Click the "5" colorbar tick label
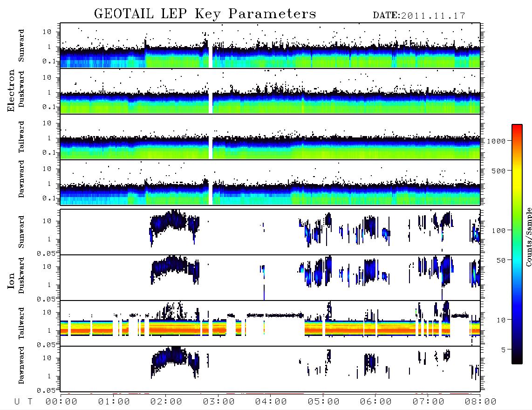532x410 pixels. pos(504,350)
